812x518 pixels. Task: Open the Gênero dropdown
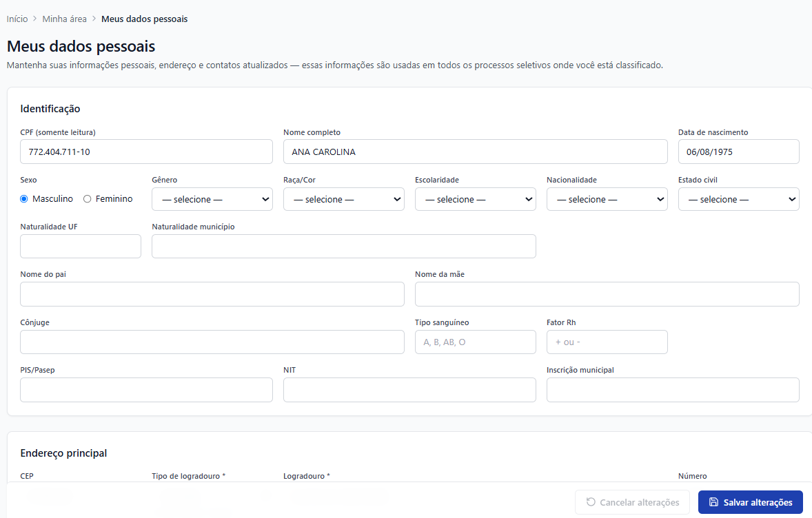212,199
